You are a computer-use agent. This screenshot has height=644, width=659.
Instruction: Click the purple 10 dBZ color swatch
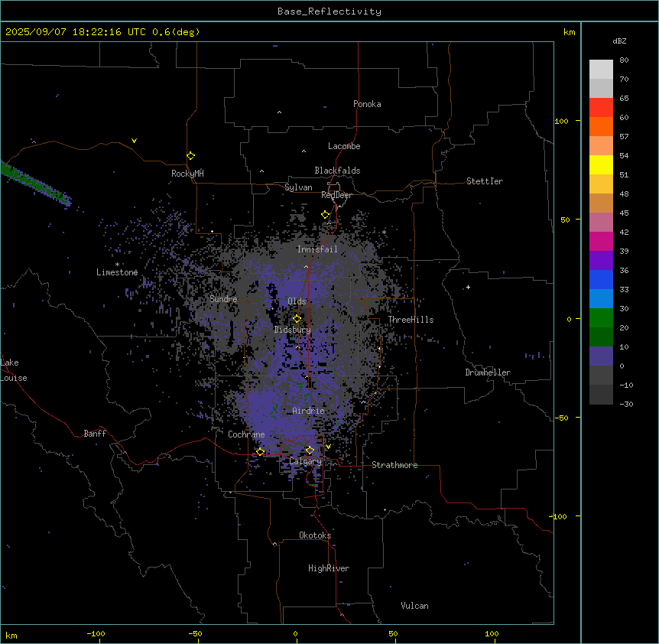(601, 356)
